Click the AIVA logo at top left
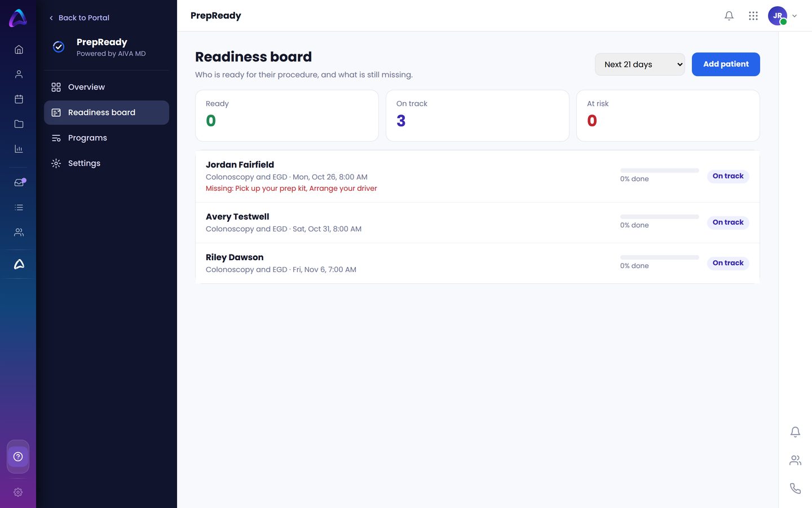 (x=18, y=18)
